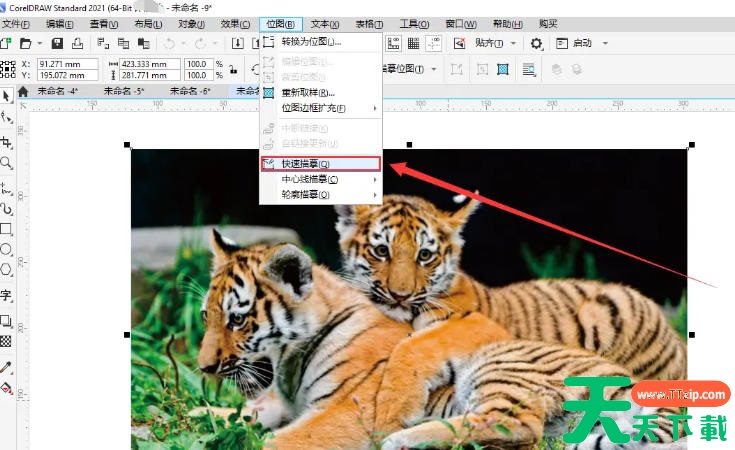Select the Ellipse tool in toolbox
This screenshot has width=735, height=450.
pos(6,249)
